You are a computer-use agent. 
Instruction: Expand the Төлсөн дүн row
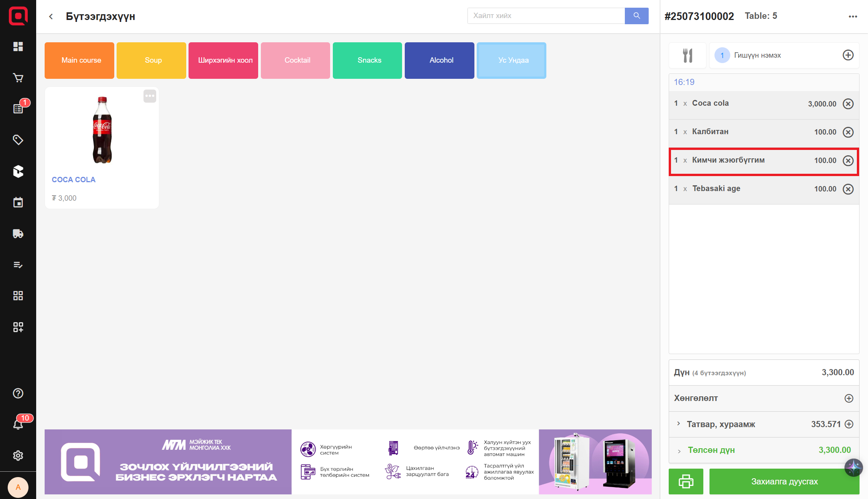click(679, 451)
